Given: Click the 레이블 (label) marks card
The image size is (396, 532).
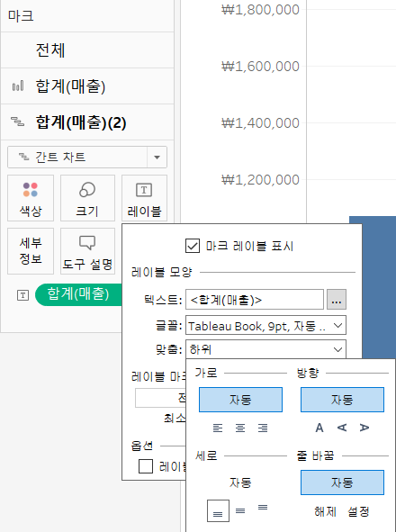Looking at the screenshot, I should [144, 198].
